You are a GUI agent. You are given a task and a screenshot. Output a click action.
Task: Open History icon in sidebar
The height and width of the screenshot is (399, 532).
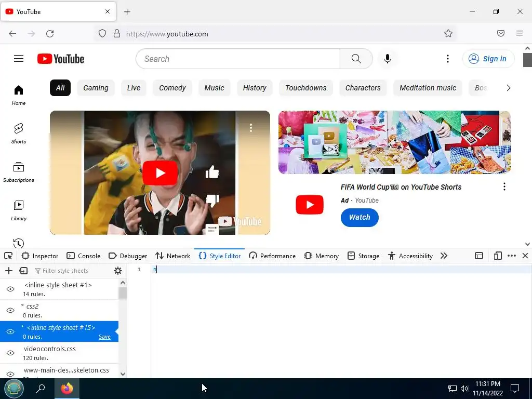point(19,243)
